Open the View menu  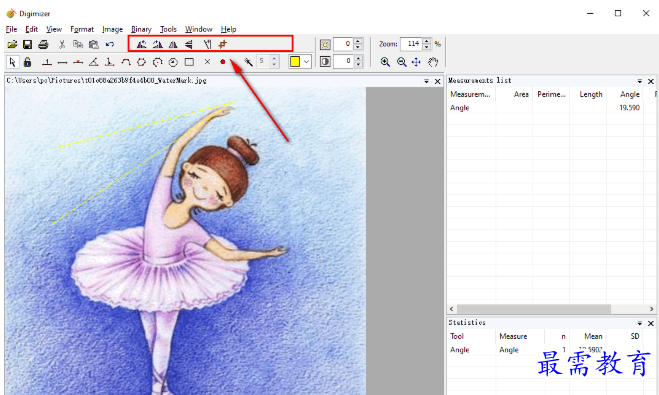click(x=54, y=29)
